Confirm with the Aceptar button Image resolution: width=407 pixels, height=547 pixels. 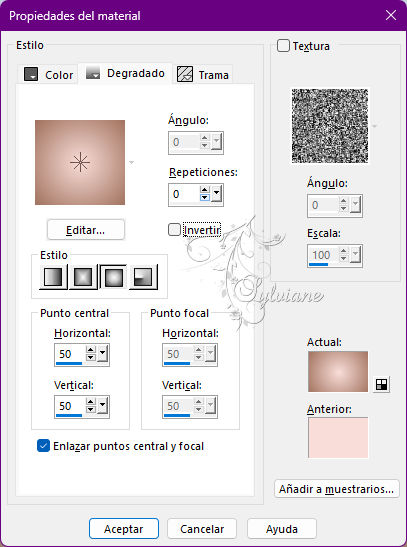click(x=124, y=529)
